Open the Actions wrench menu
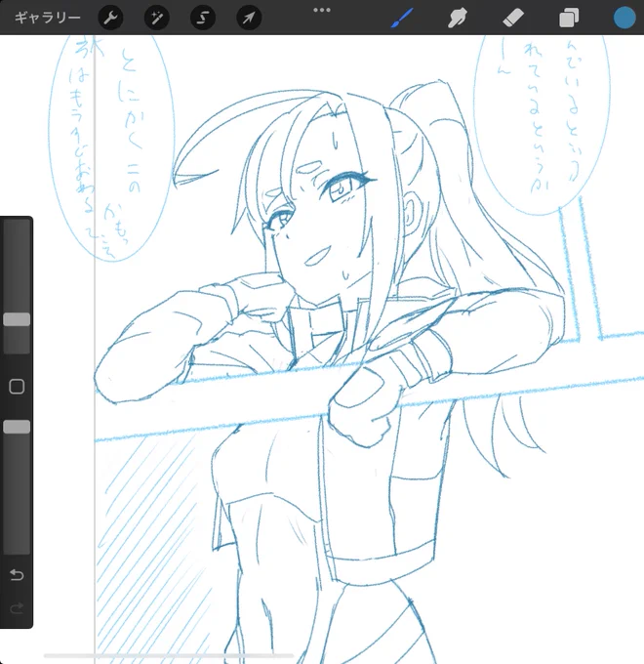The height and width of the screenshot is (664, 644). (110, 18)
